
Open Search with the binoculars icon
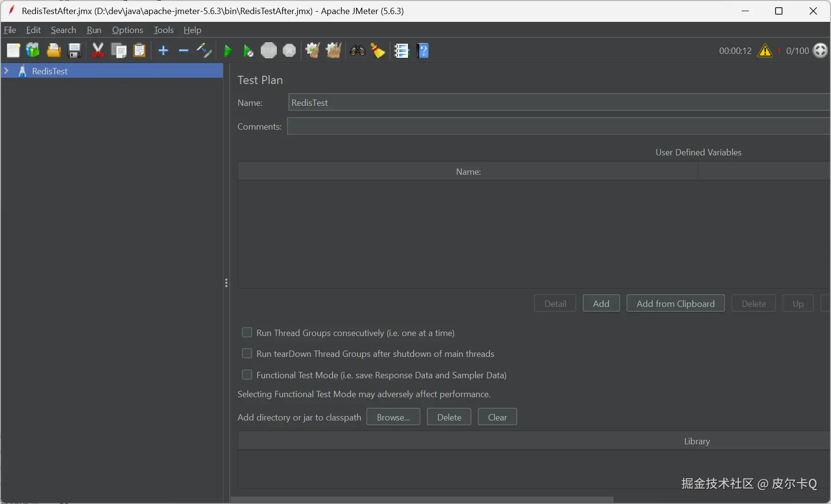[357, 50]
